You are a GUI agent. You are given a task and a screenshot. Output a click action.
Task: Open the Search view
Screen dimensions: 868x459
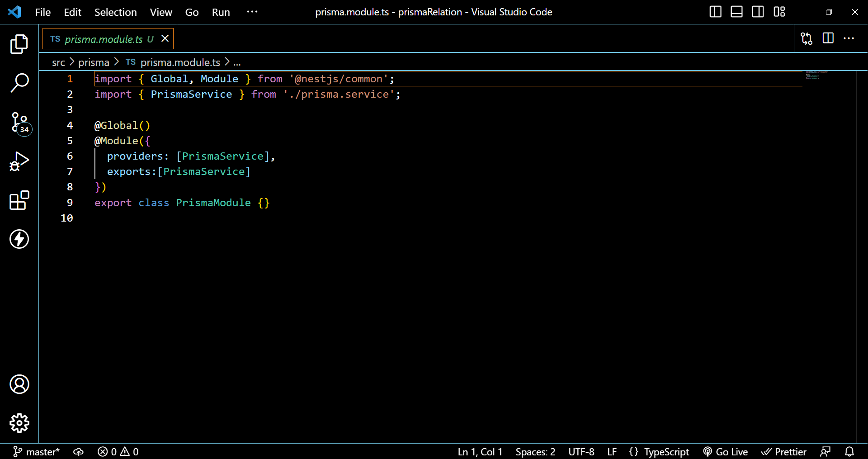click(19, 83)
